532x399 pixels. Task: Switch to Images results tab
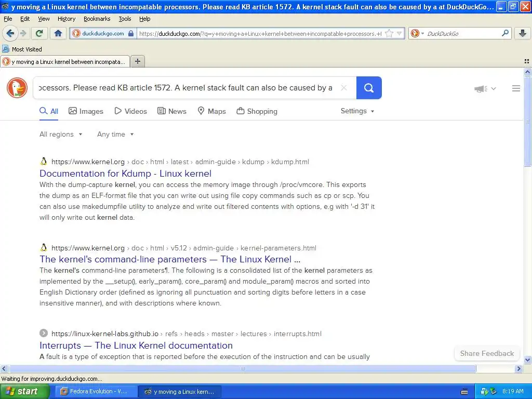pos(86,111)
